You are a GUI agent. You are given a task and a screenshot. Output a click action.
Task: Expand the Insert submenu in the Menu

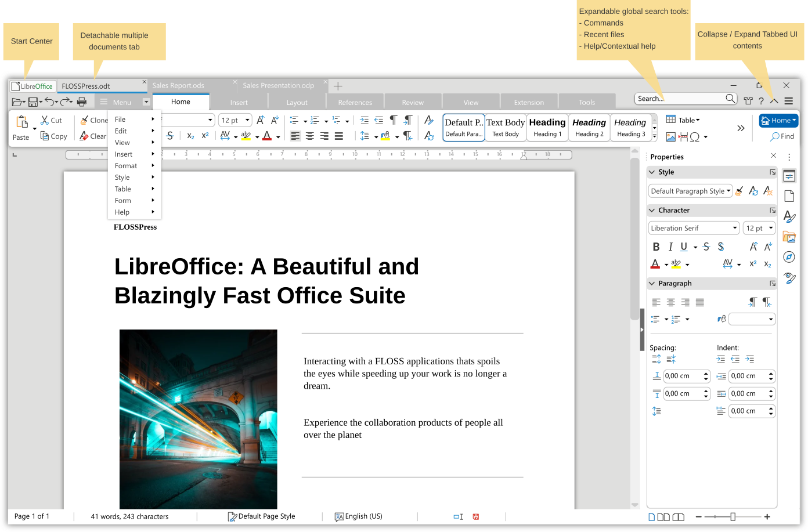(x=124, y=154)
